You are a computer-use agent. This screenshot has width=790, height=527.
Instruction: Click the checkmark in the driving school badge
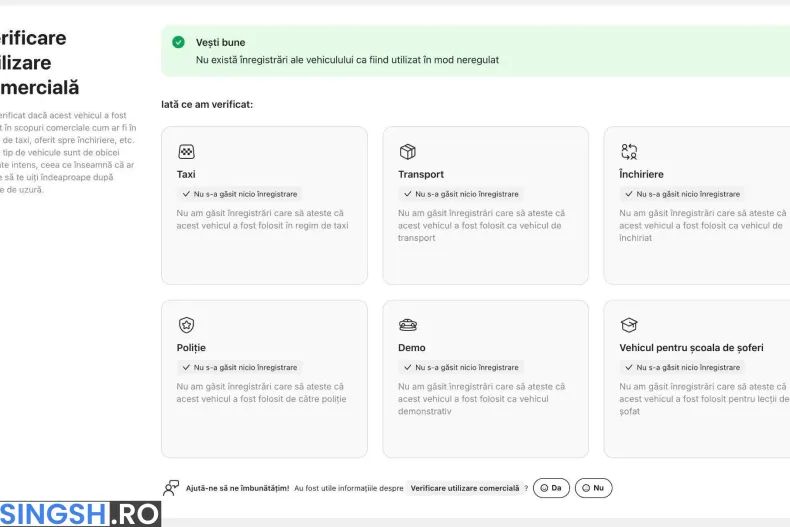click(x=628, y=367)
